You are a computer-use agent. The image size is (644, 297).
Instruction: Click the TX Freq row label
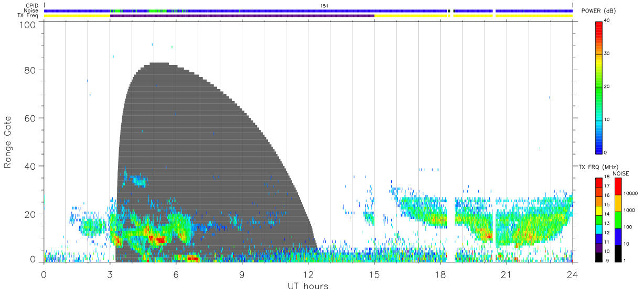click(28, 16)
